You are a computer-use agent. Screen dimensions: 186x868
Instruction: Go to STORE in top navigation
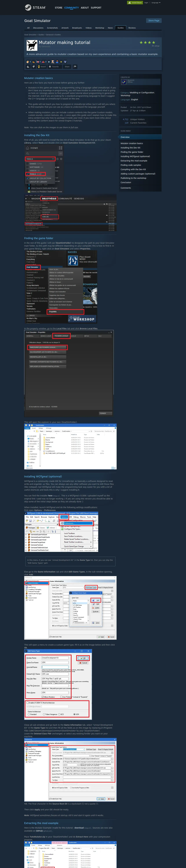(x=58, y=8)
